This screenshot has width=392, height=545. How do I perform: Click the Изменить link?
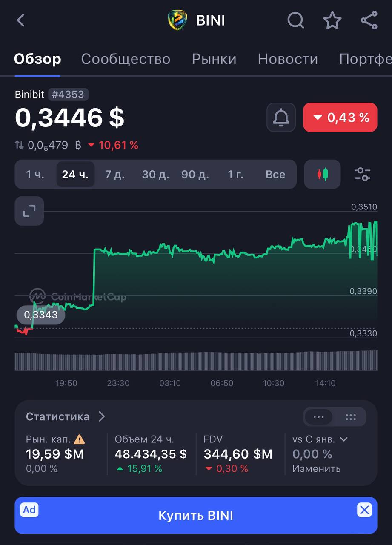(316, 468)
